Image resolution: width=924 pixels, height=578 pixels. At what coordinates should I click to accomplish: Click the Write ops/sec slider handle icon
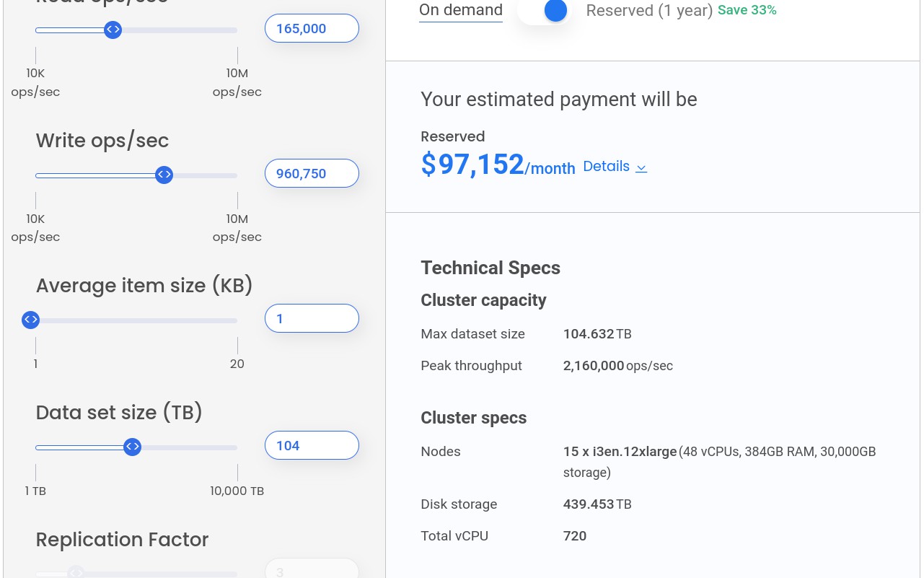[164, 175]
